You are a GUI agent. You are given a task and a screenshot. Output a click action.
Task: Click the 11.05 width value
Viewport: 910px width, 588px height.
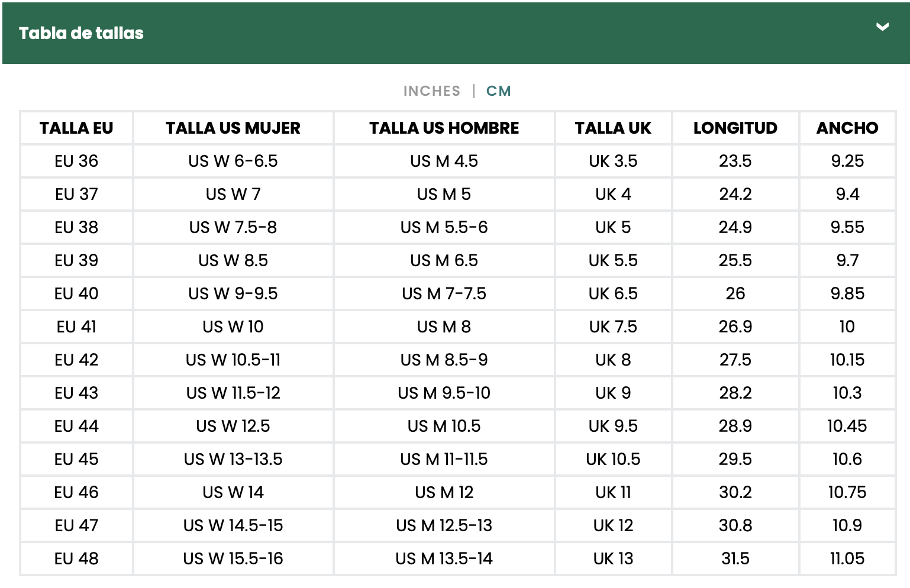pyautogui.click(x=847, y=558)
